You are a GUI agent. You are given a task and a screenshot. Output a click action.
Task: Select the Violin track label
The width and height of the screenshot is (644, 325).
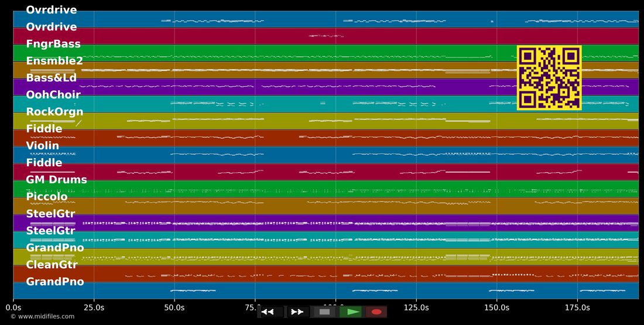(x=43, y=145)
